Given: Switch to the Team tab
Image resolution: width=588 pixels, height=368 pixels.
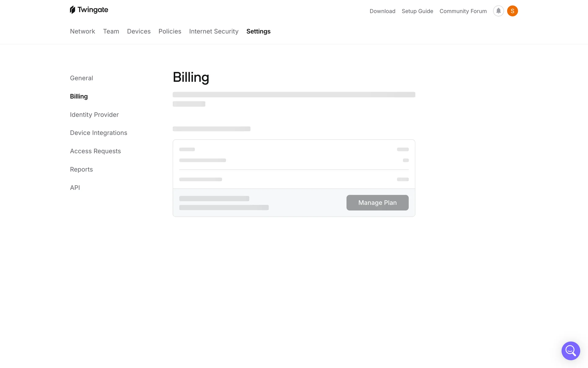Looking at the screenshot, I should tap(111, 31).
